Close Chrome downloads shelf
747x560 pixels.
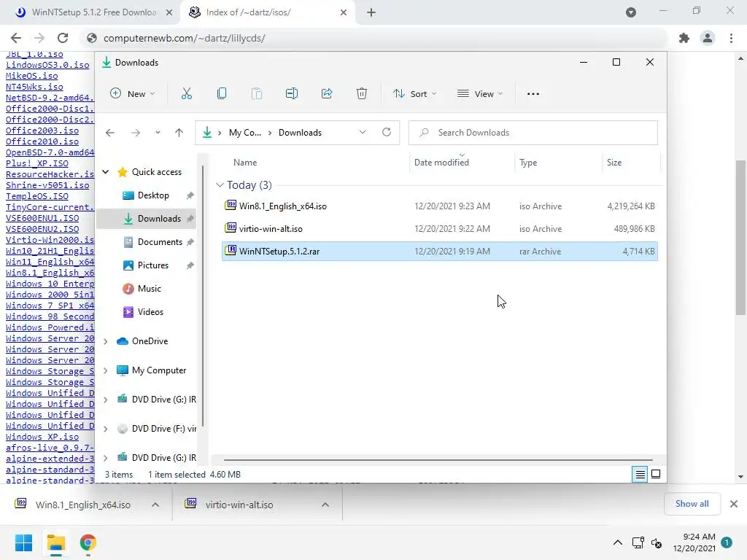734,504
